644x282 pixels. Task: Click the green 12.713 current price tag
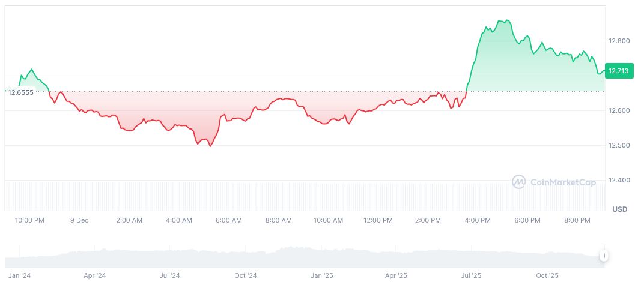click(x=618, y=71)
